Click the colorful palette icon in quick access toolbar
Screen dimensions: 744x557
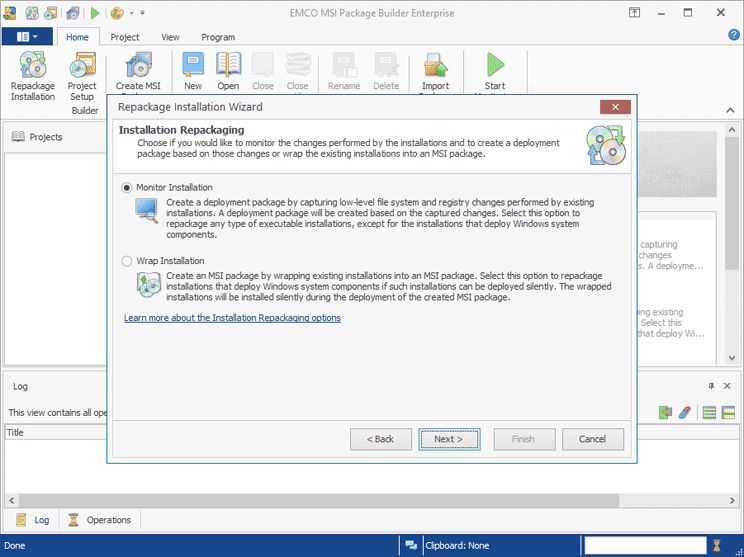point(117,13)
